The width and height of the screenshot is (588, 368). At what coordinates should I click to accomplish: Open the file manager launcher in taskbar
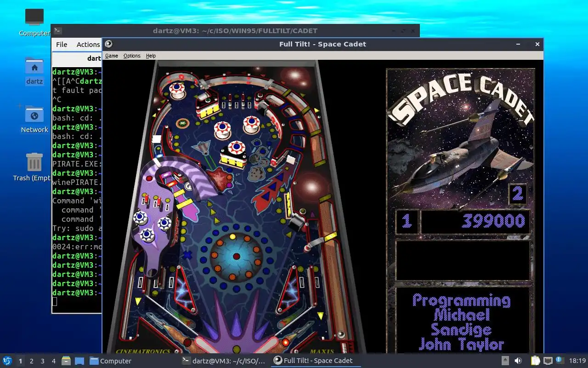click(x=66, y=361)
